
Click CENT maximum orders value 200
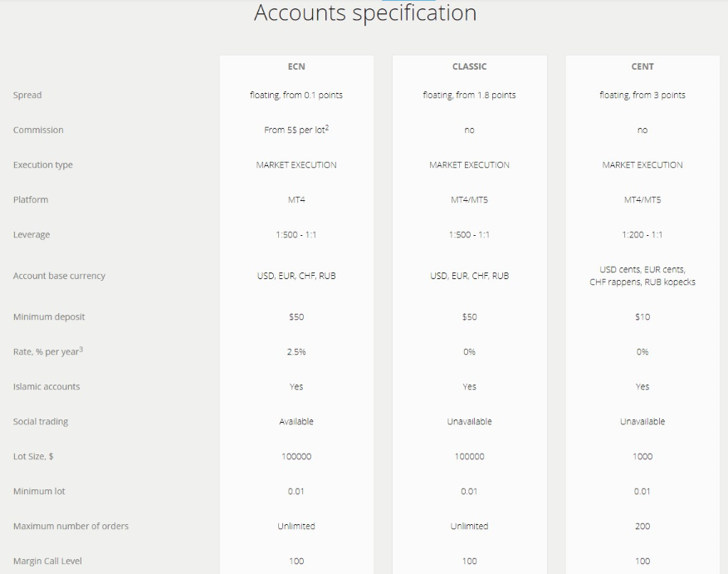tap(642, 526)
